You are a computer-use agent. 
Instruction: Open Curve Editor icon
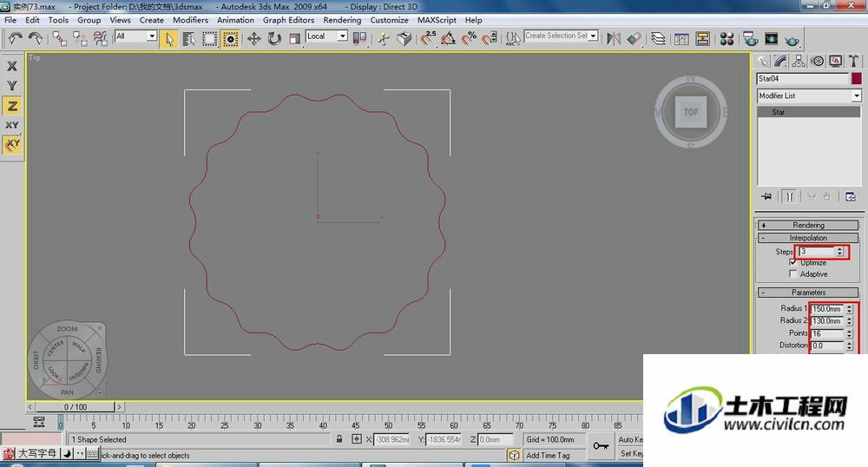tap(681, 39)
